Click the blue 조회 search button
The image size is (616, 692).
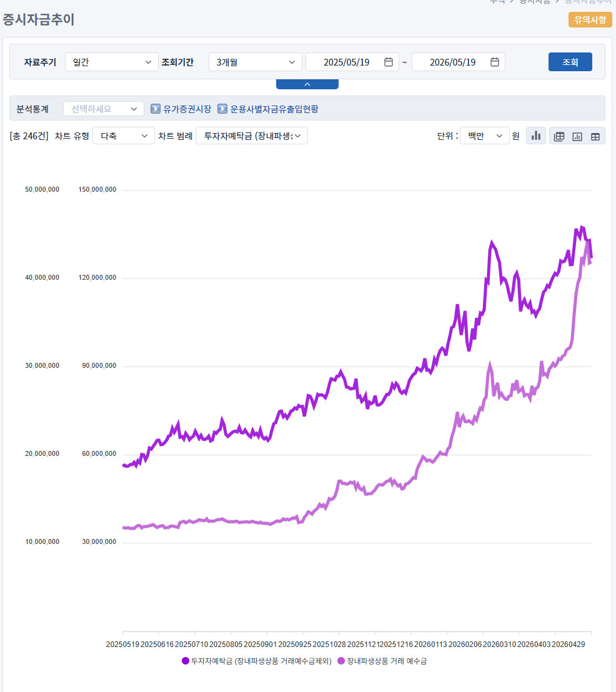click(570, 62)
